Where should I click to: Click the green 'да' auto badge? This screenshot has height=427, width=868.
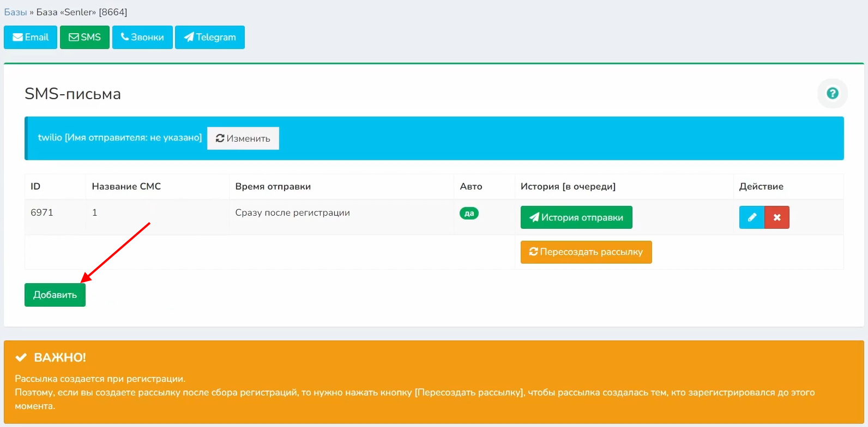[x=469, y=213]
